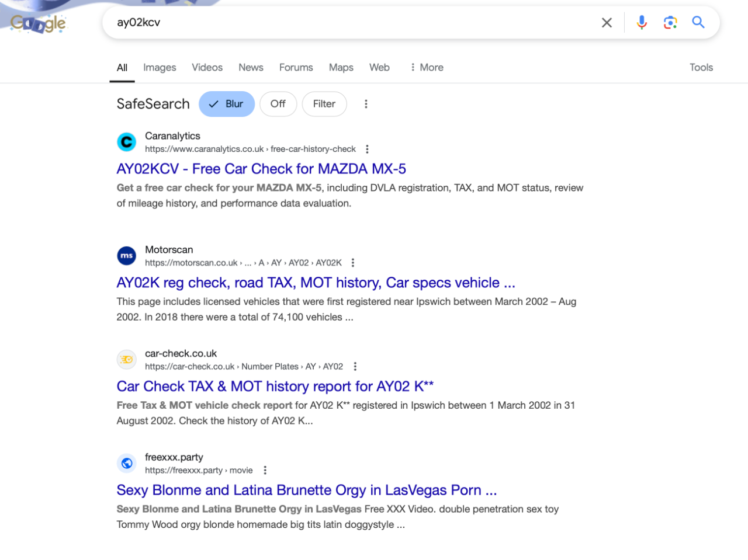Open Caranalytics result options menu
This screenshot has width=748, height=560.
click(x=367, y=149)
